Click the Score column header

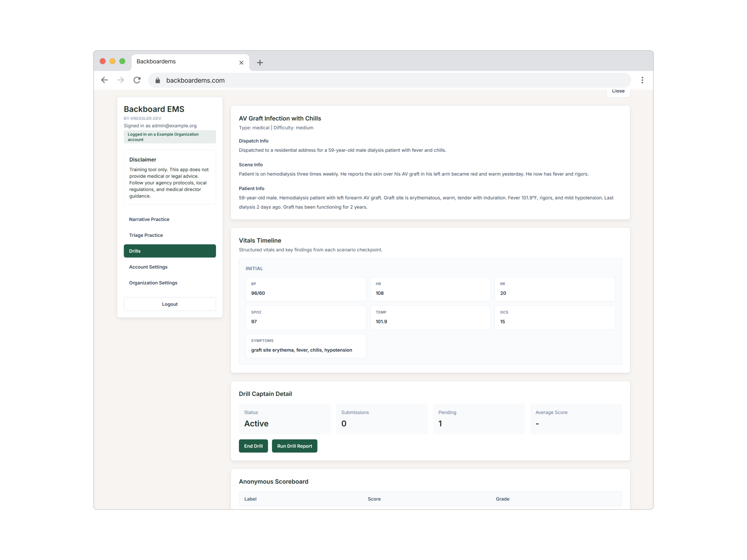click(x=374, y=499)
